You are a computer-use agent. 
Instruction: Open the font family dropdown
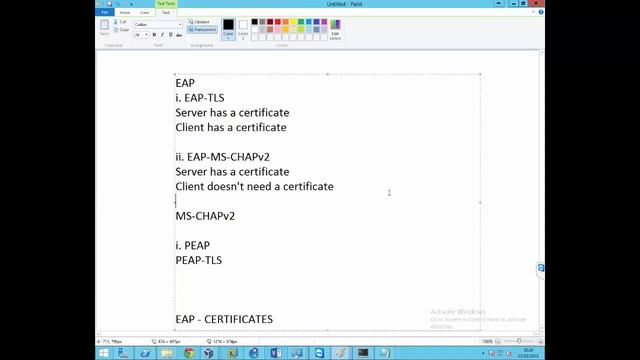[x=180, y=24]
